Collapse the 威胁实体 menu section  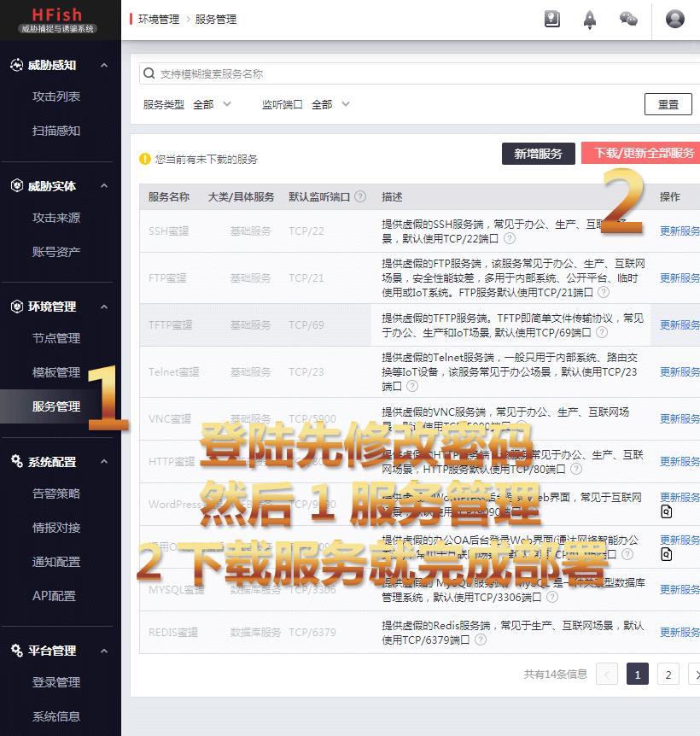point(104,186)
